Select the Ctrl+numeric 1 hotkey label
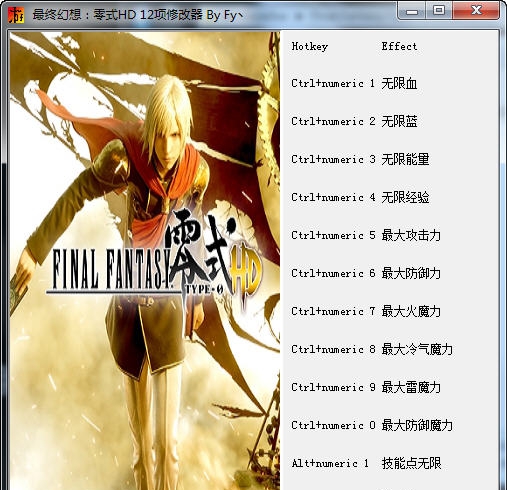Screen dimensions: 507x490 (x=333, y=83)
